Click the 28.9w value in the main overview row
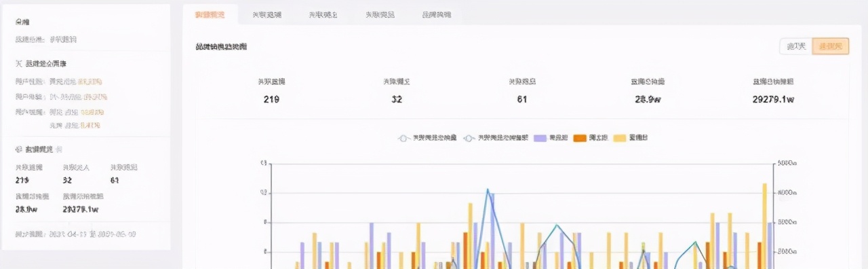 coord(648,99)
